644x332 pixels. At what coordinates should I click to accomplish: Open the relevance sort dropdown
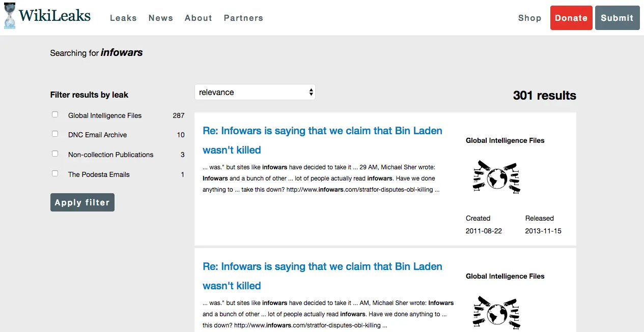[255, 93]
